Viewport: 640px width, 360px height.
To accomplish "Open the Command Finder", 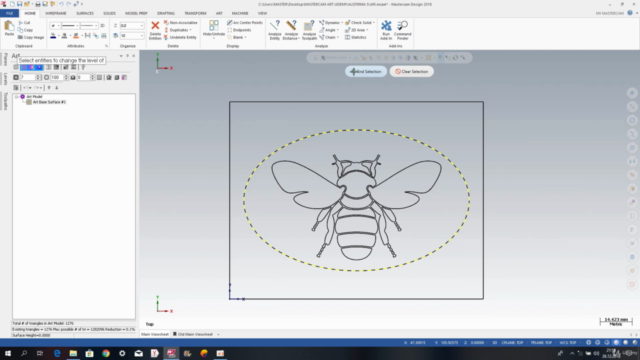I will (x=402, y=30).
